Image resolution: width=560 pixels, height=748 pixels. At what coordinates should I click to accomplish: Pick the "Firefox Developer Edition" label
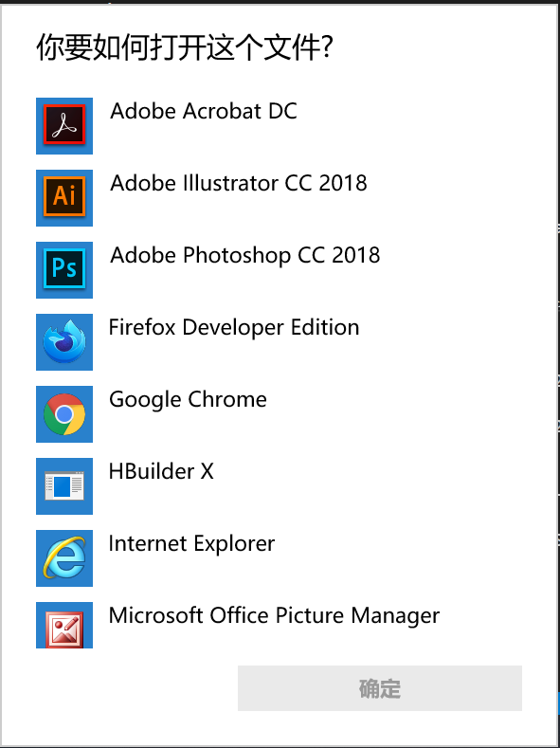click(x=234, y=328)
